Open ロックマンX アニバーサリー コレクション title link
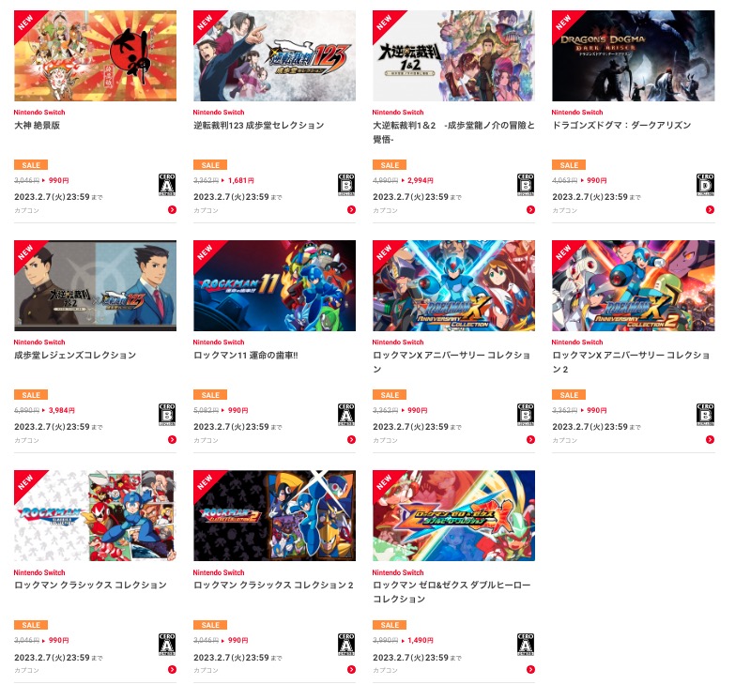Viewport: 735px width, 700px height. [x=452, y=361]
